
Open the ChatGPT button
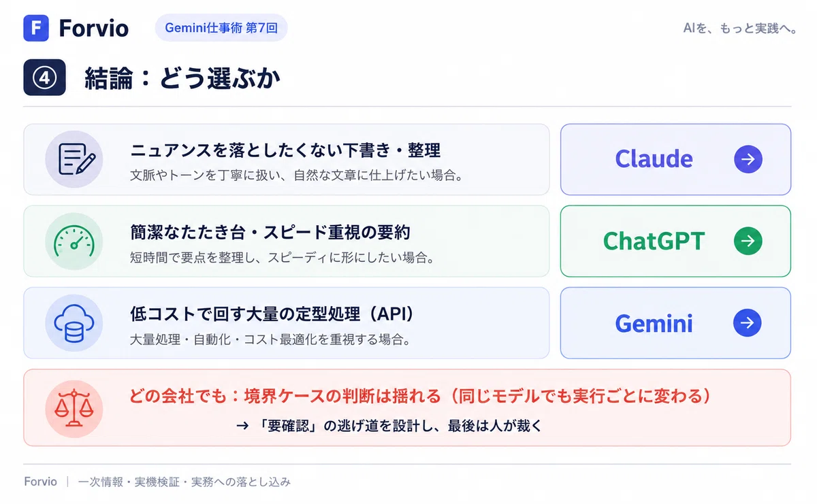click(675, 241)
